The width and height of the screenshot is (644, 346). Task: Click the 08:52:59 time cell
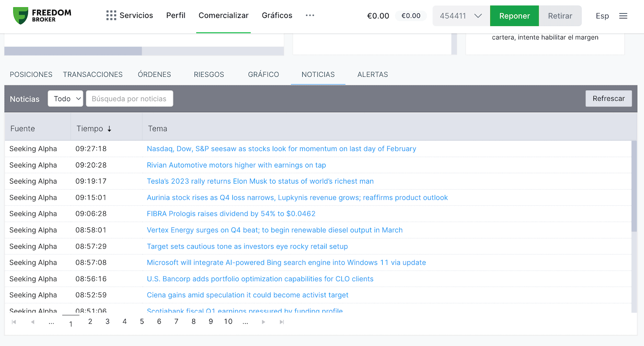91,295
